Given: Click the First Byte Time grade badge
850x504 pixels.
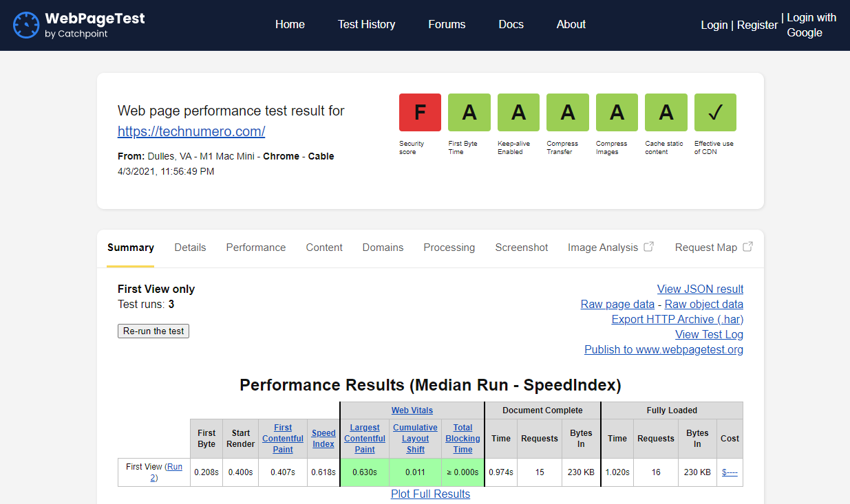Looking at the screenshot, I should tap(469, 112).
